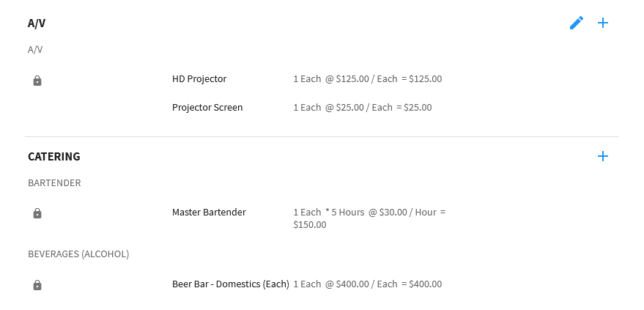
Task: Click the CATERING section heading
Action: [x=54, y=156]
